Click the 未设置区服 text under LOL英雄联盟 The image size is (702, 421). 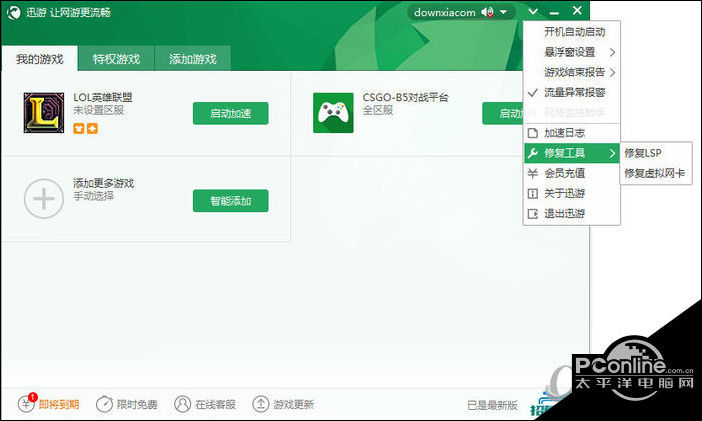tap(98, 110)
